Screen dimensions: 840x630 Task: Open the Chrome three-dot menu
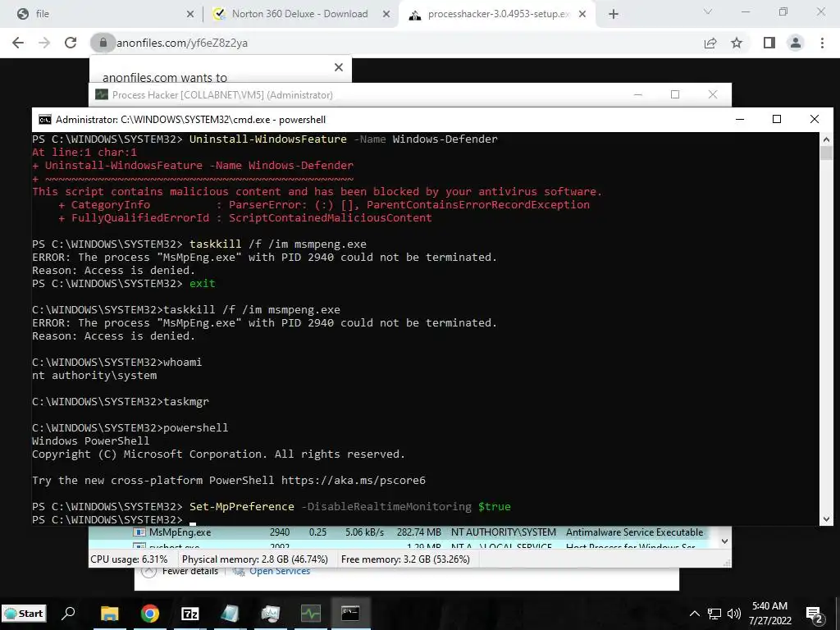pos(822,43)
